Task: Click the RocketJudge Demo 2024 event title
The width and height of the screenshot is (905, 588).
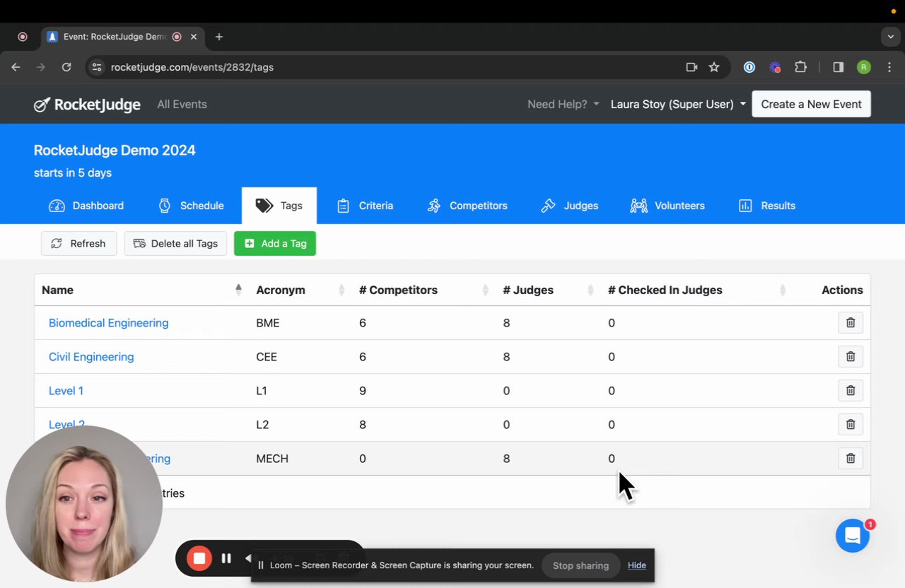Action: pyautogui.click(x=115, y=150)
